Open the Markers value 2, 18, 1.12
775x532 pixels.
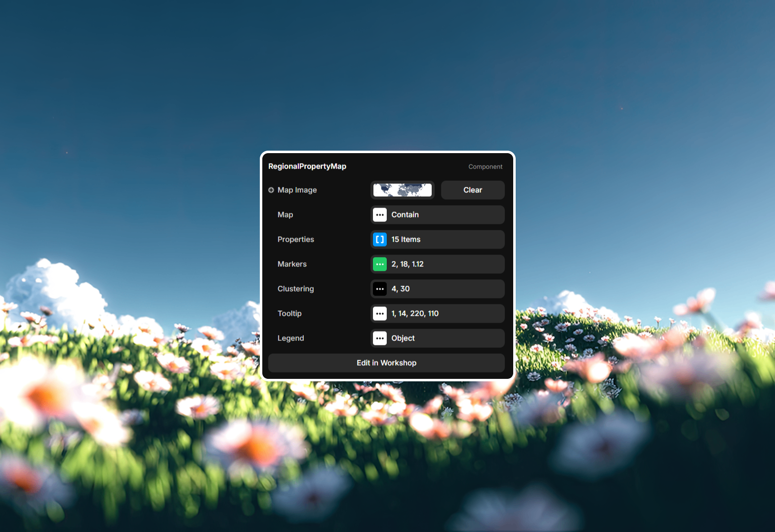(x=445, y=264)
